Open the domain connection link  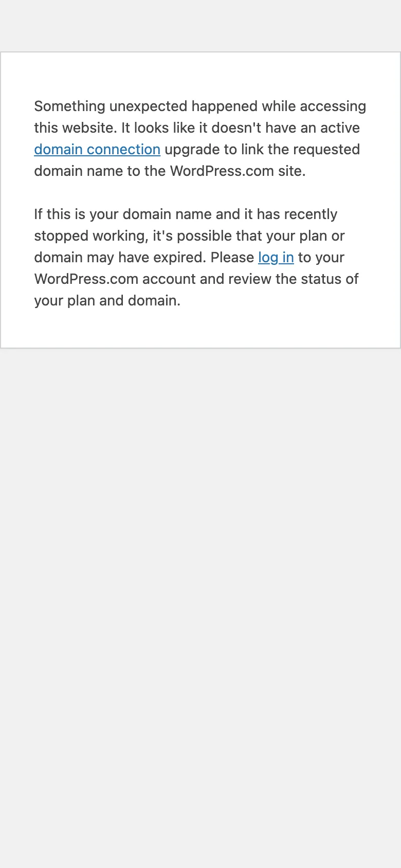click(97, 150)
